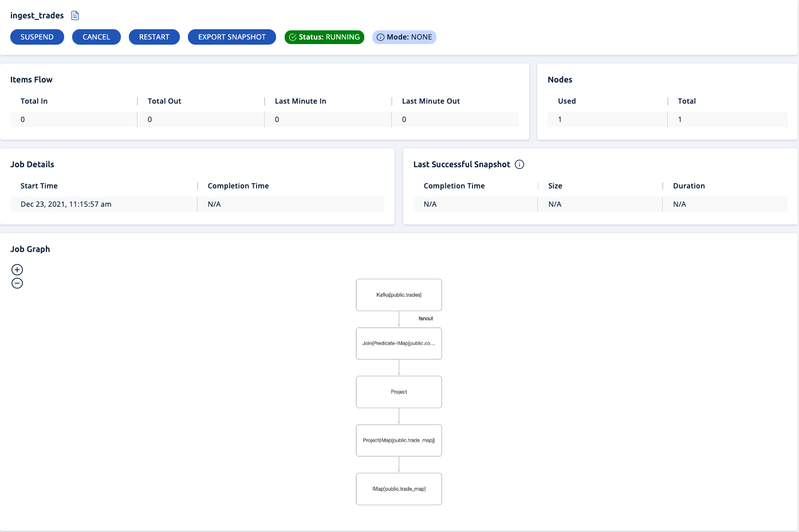Click the Nodes Used column header
The width and height of the screenshot is (799, 532).
(x=567, y=101)
